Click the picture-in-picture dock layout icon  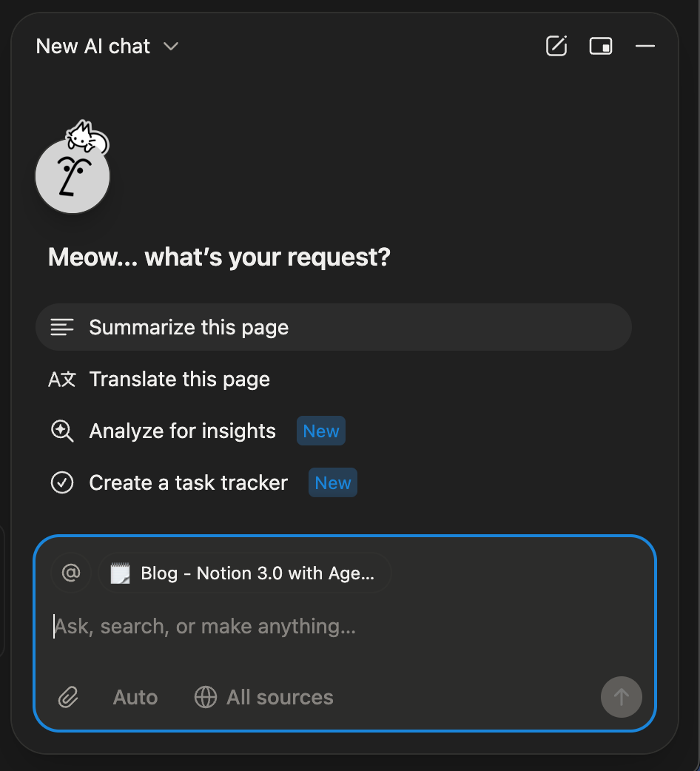(601, 47)
